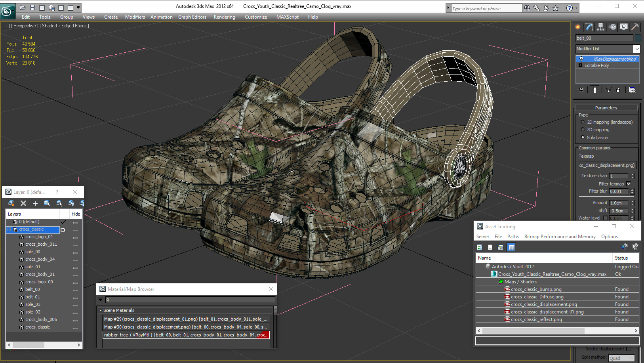Click the Perspective viewport label
The height and width of the screenshot is (363, 644).
[x=25, y=26]
